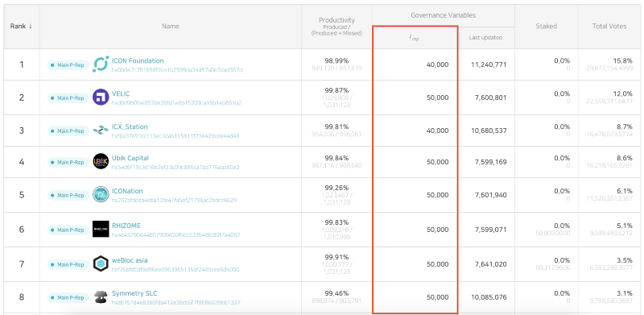The width and height of the screenshot is (644, 315).
Task: Click the Staked column header
Action: (x=546, y=27)
